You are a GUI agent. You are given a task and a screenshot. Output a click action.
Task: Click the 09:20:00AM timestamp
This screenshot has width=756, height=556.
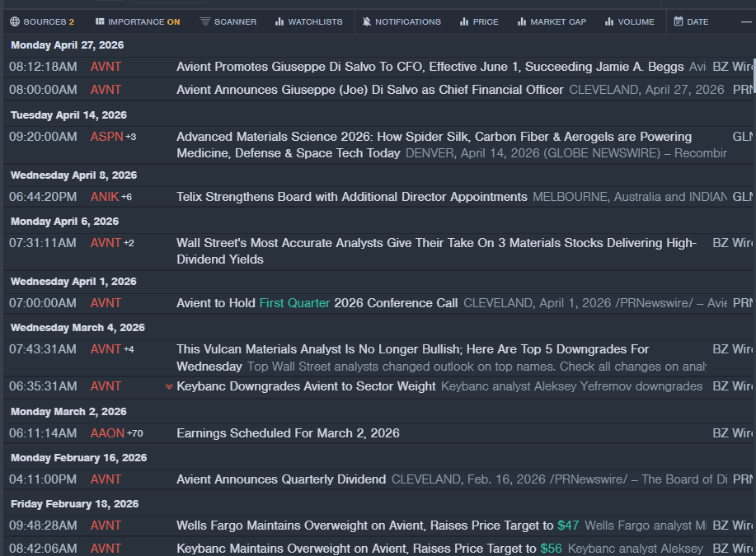[43, 137]
